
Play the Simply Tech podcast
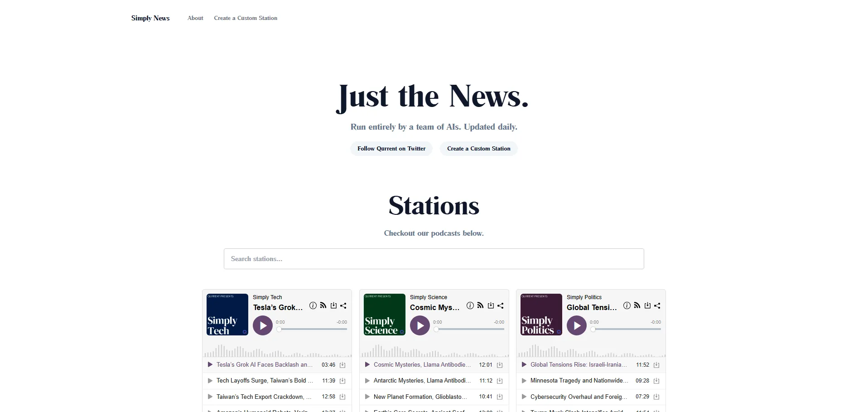pyautogui.click(x=262, y=325)
